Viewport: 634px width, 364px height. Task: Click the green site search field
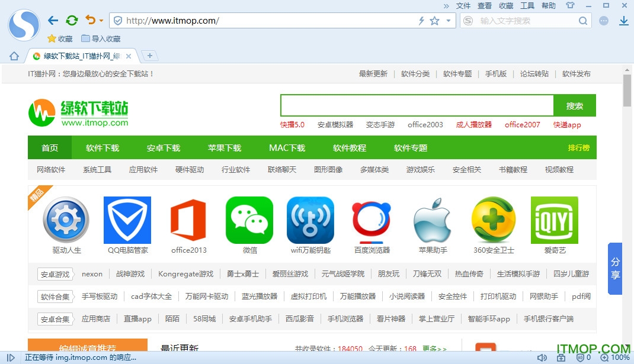417,105
